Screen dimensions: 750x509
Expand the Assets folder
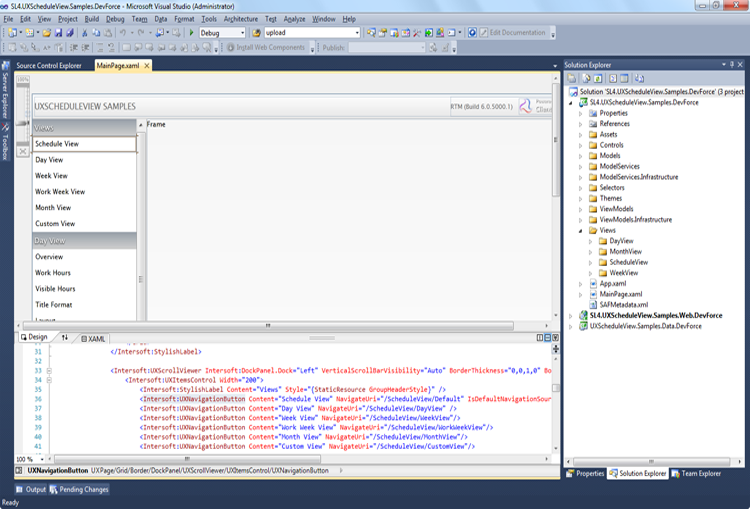(x=581, y=134)
